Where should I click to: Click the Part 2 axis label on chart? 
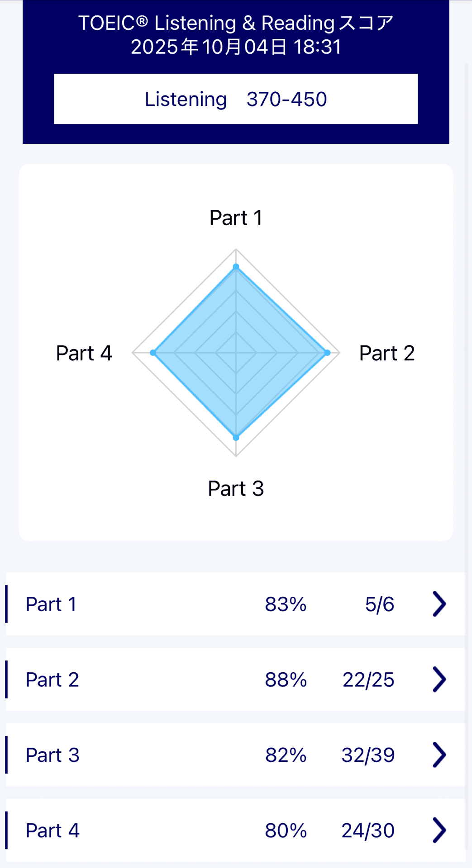(387, 353)
